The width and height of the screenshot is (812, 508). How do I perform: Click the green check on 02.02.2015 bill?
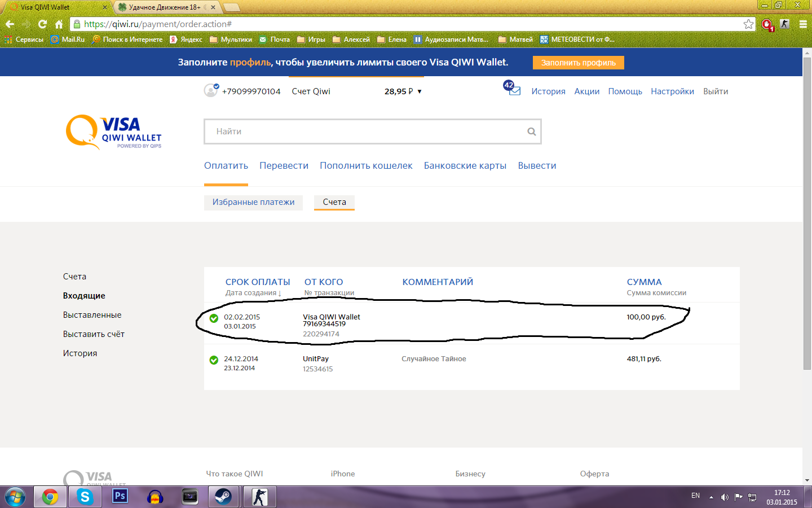coord(214,318)
